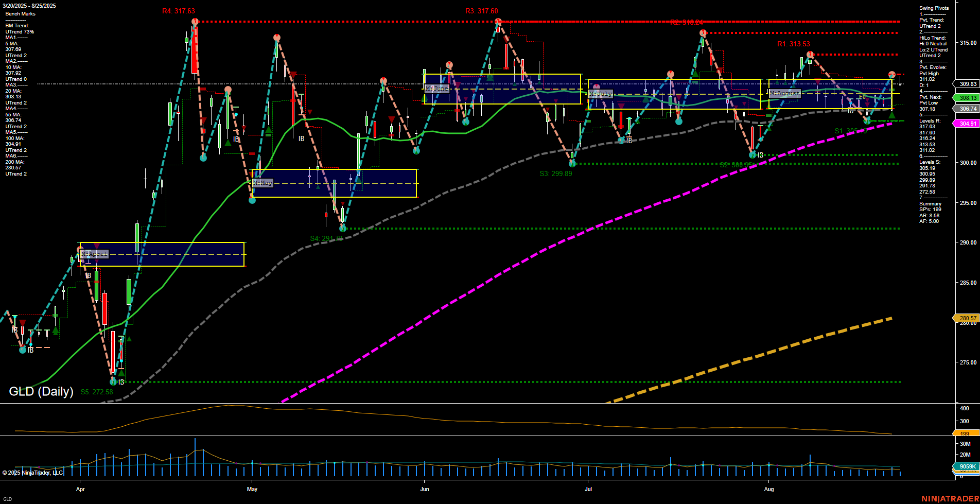Screen dimensions: 980x504
Task: Select the M-July monthly range box label
Action: click(601, 93)
